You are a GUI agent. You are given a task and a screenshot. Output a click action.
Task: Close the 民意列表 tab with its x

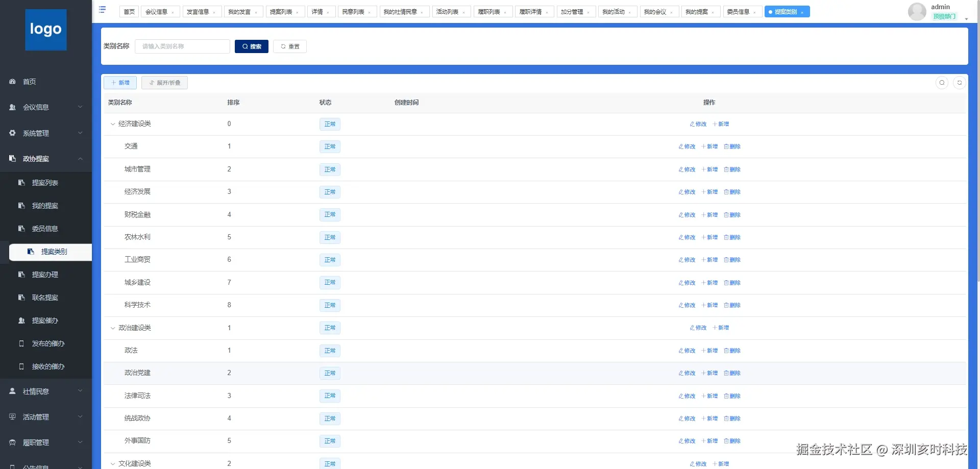click(370, 12)
